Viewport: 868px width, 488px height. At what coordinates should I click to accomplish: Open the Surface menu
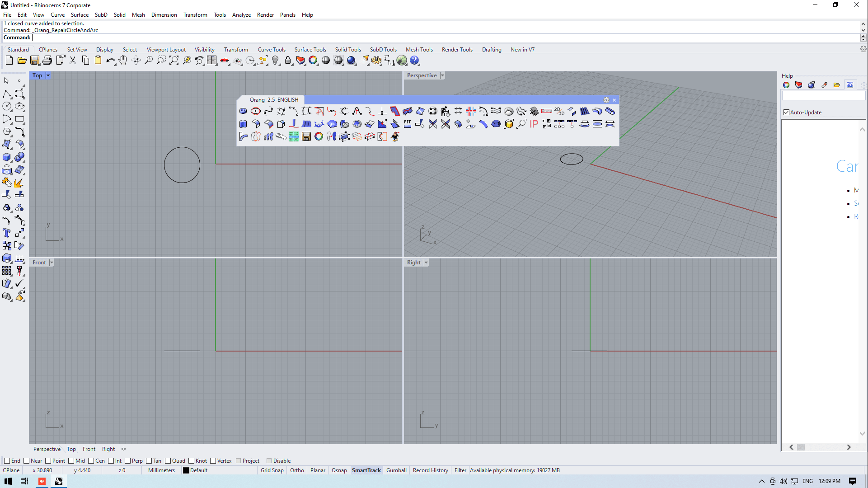click(x=80, y=15)
